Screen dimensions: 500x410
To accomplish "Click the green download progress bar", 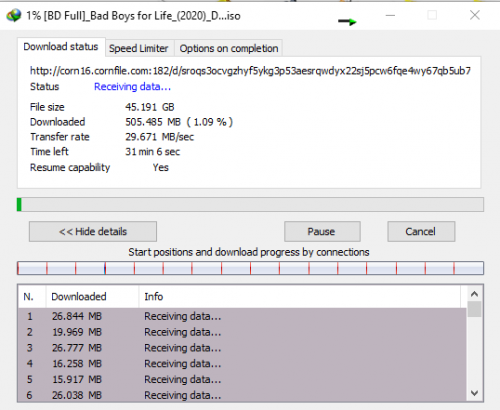I will click(x=250, y=204).
